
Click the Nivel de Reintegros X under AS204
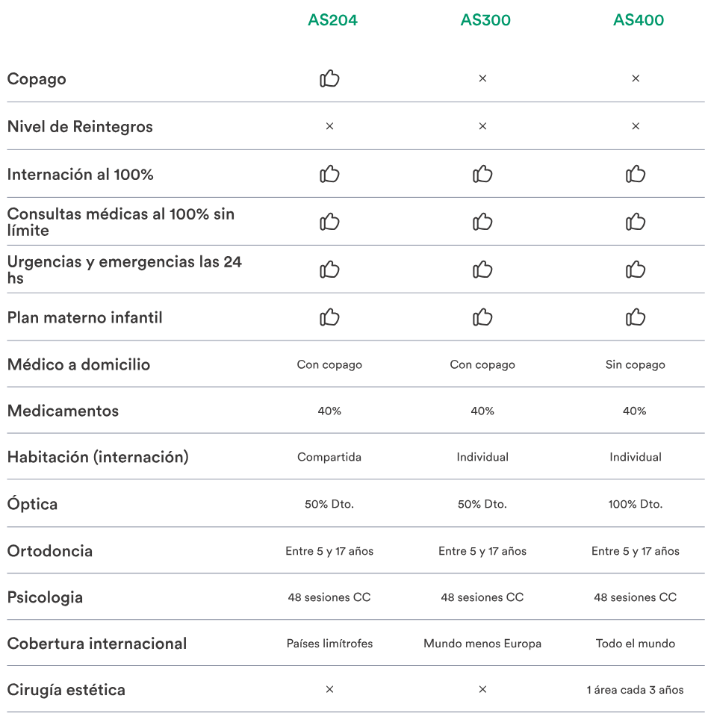click(329, 126)
